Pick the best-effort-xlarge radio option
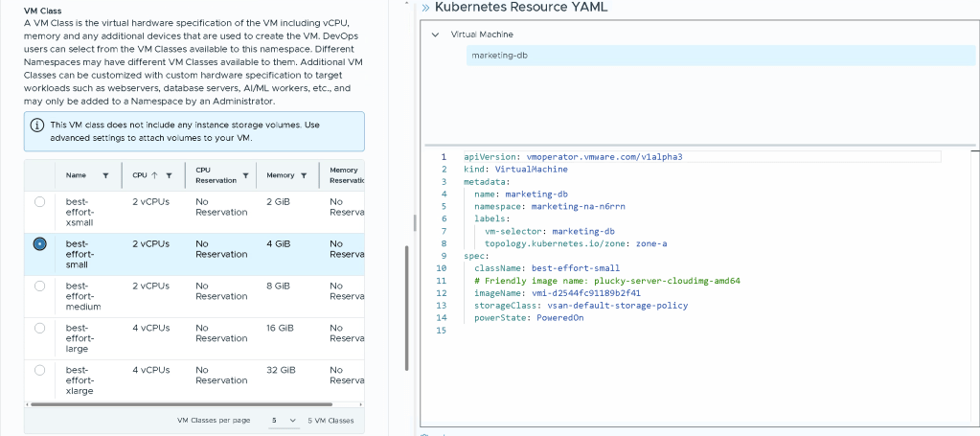 click(39, 370)
